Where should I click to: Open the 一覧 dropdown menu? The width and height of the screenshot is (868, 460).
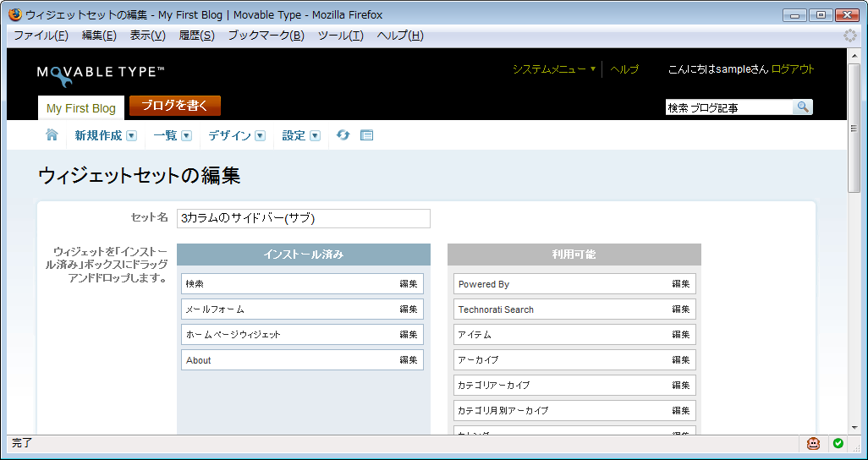(186, 136)
